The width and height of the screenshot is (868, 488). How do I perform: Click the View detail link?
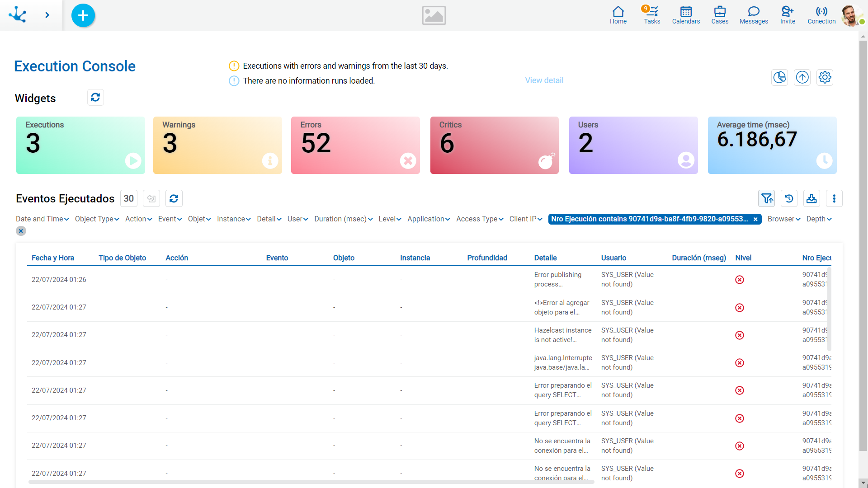pyautogui.click(x=544, y=80)
